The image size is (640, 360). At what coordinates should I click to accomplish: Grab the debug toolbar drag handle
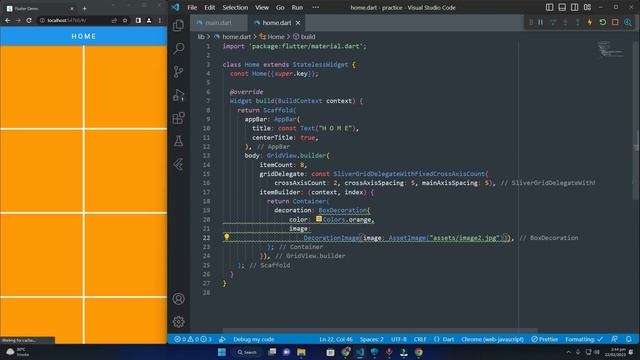pos(531,22)
